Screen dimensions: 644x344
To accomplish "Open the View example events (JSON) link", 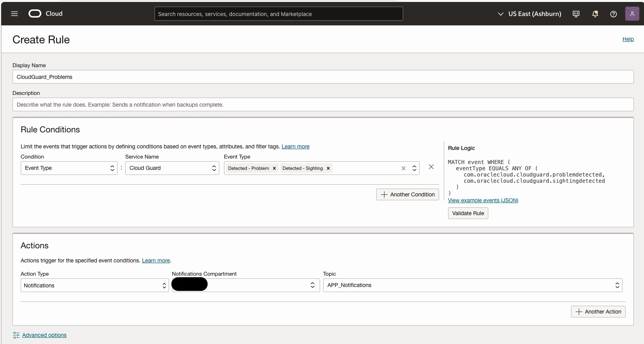I will 483,200.
